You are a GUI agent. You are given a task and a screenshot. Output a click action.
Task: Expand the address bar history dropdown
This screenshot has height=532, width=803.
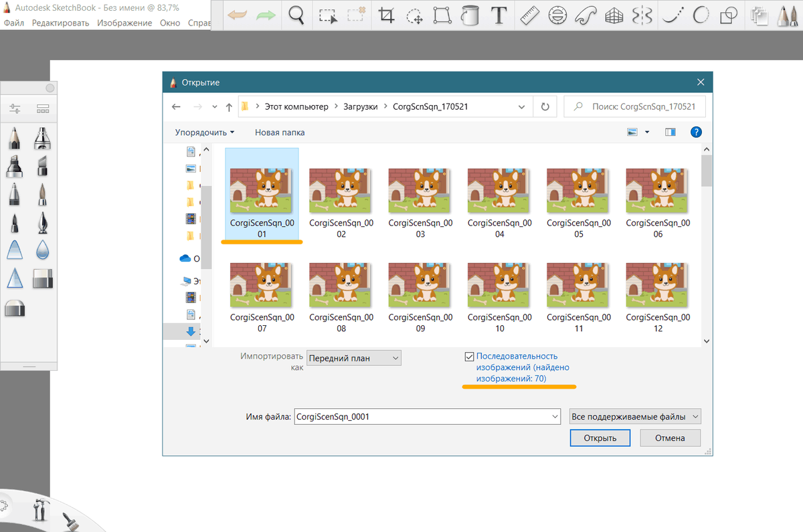tap(522, 106)
